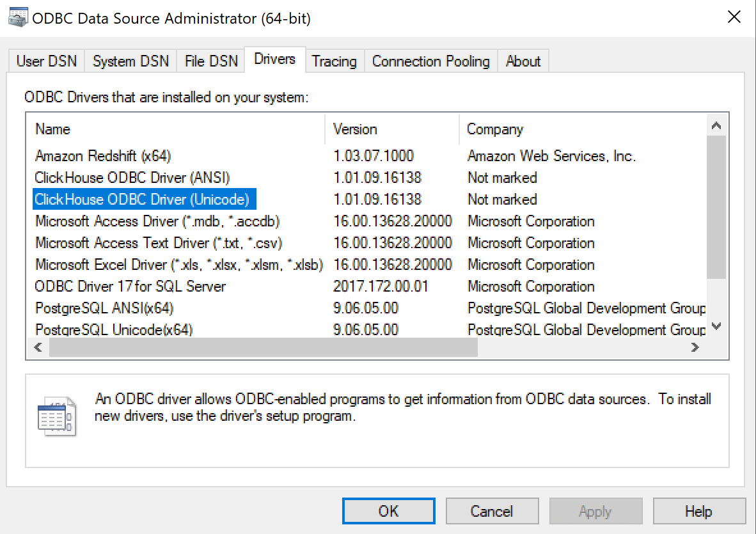
Task: Select the Microsoft Excel Driver row
Action: [x=179, y=265]
